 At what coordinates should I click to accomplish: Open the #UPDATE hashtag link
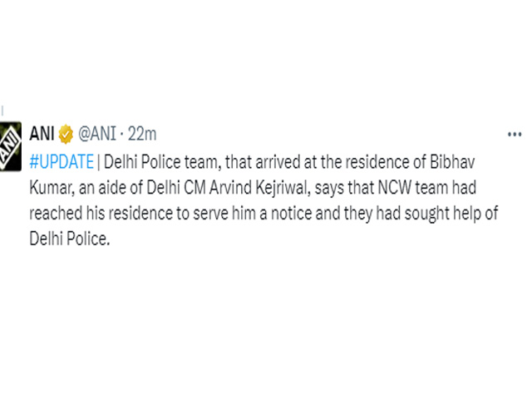point(62,161)
